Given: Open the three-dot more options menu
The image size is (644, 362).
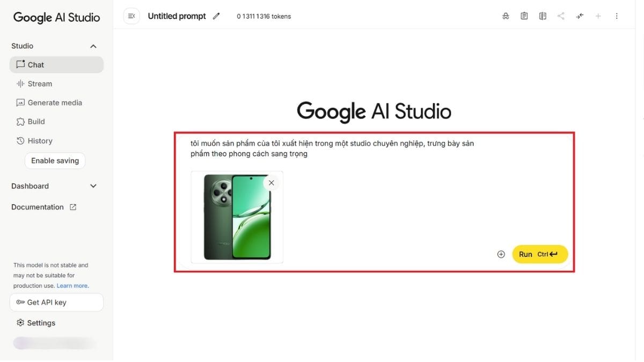Looking at the screenshot, I should [x=617, y=16].
